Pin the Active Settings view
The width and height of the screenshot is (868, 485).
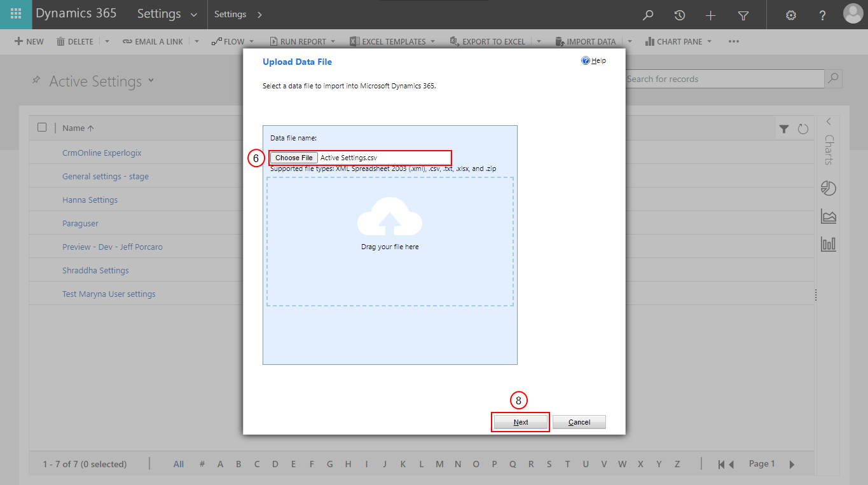point(36,81)
